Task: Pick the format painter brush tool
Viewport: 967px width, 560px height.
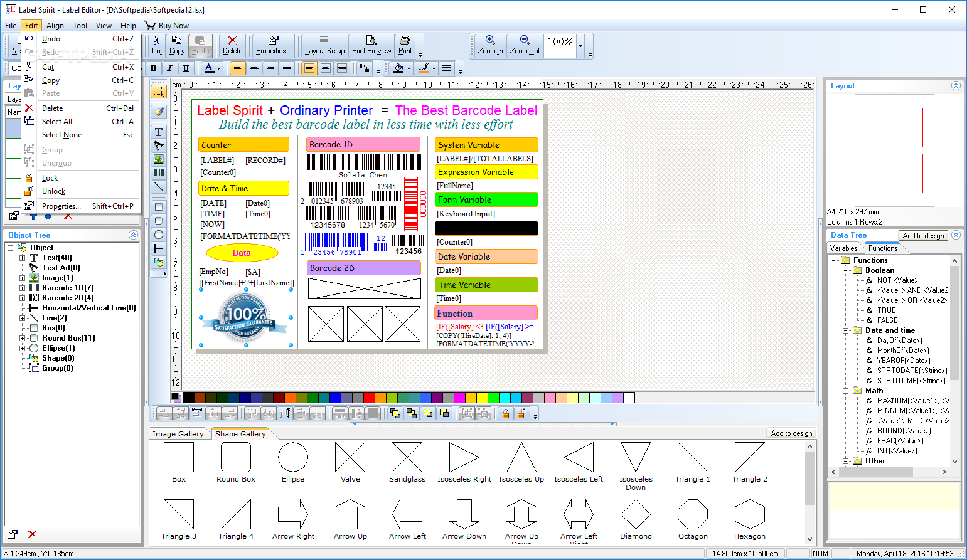Action: point(159,112)
